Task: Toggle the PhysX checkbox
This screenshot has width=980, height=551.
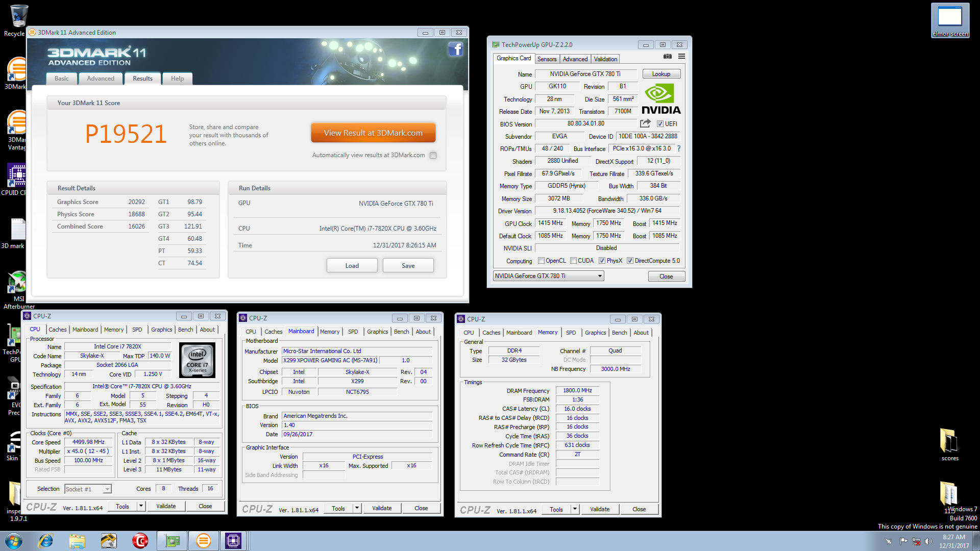Action: click(602, 261)
